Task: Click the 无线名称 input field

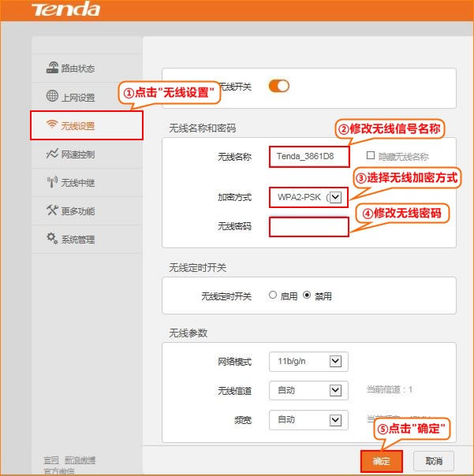Action: (309, 157)
